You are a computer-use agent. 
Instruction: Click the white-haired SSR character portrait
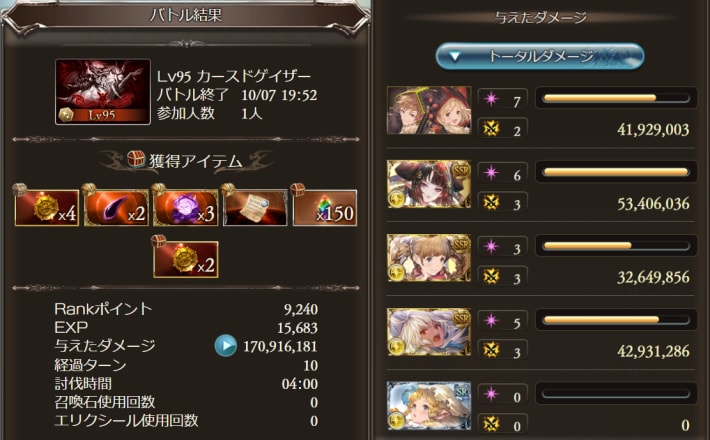[x=429, y=332]
